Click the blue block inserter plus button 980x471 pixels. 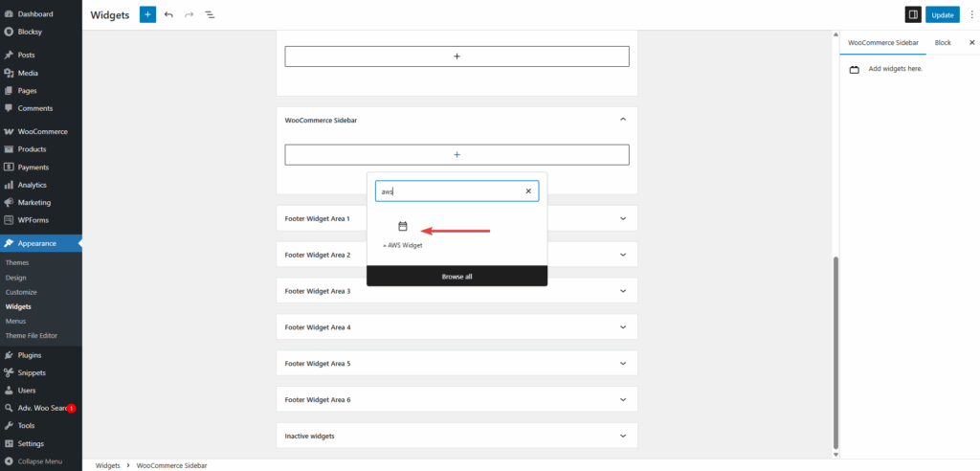147,14
